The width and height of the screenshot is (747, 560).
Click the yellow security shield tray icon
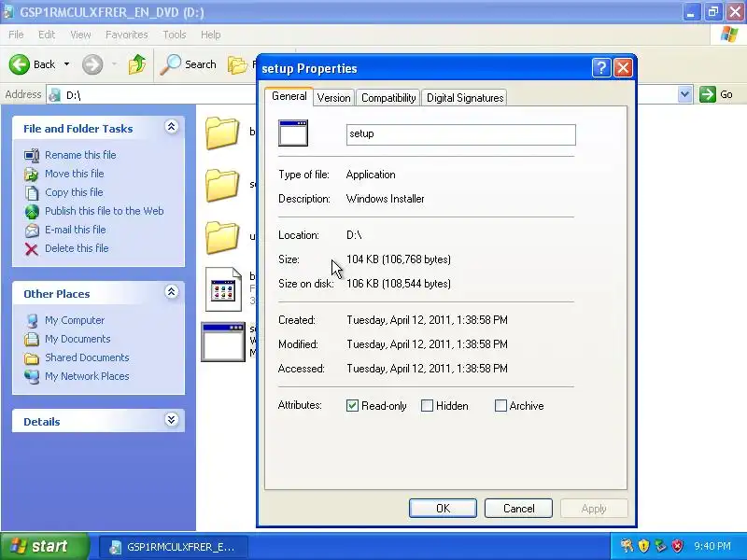(643, 545)
